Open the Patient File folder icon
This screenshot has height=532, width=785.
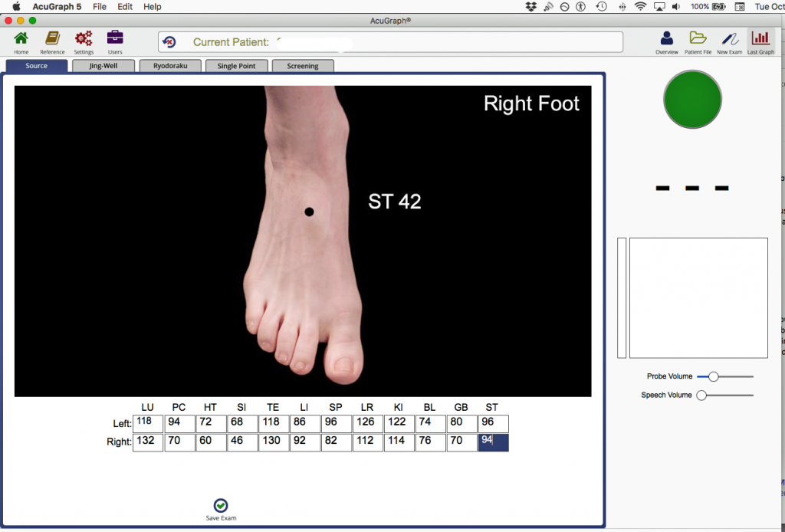[698, 42]
